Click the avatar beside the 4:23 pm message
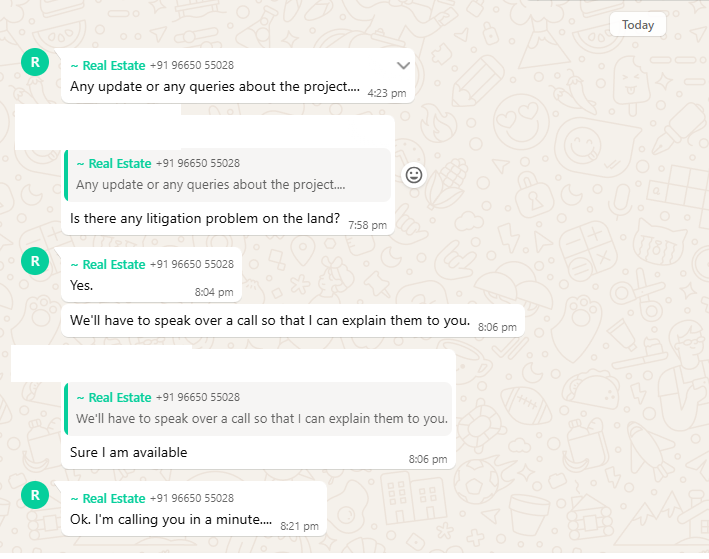The height and width of the screenshot is (559, 709). [35, 62]
